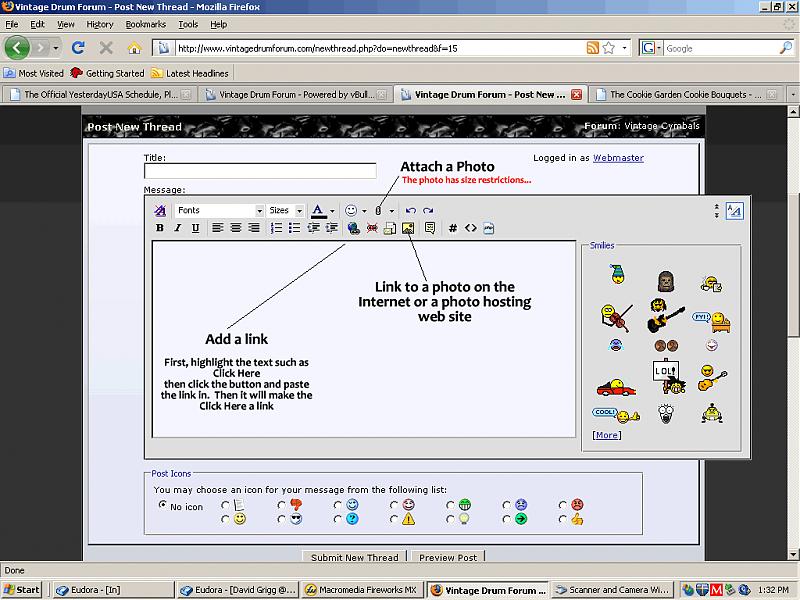Click the insert image icon

[x=408, y=228]
